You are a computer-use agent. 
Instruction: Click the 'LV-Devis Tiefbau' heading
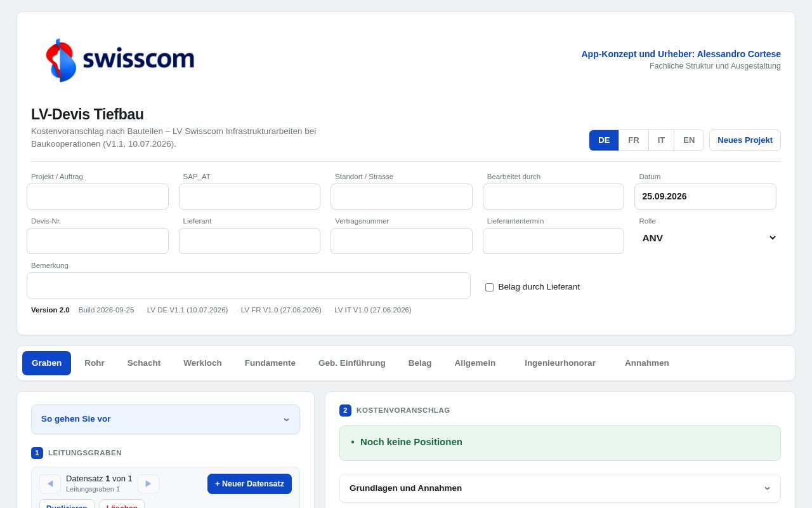[88, 114]
